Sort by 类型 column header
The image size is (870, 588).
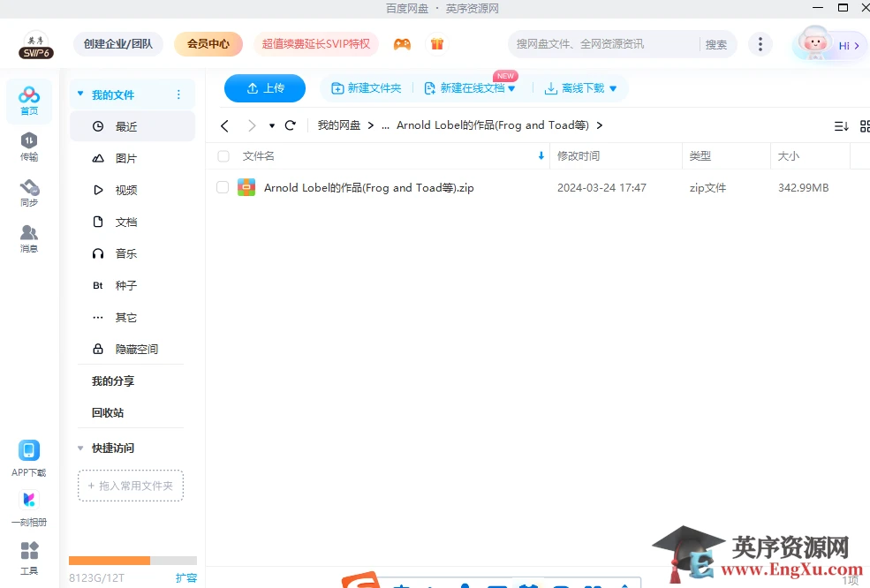700,156
